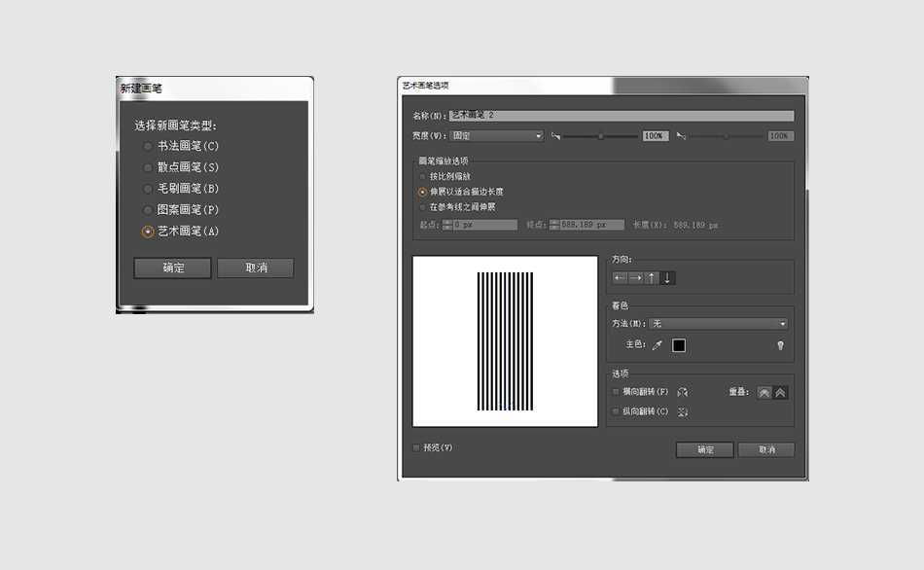Viewport: 924px width, 570px height.
Task: Click the black 主色 color swatch
Action: (x=679, y=345)
